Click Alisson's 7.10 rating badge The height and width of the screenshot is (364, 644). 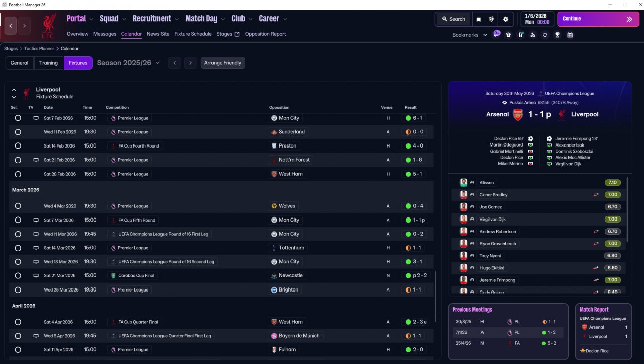click(x=613, y=183)
